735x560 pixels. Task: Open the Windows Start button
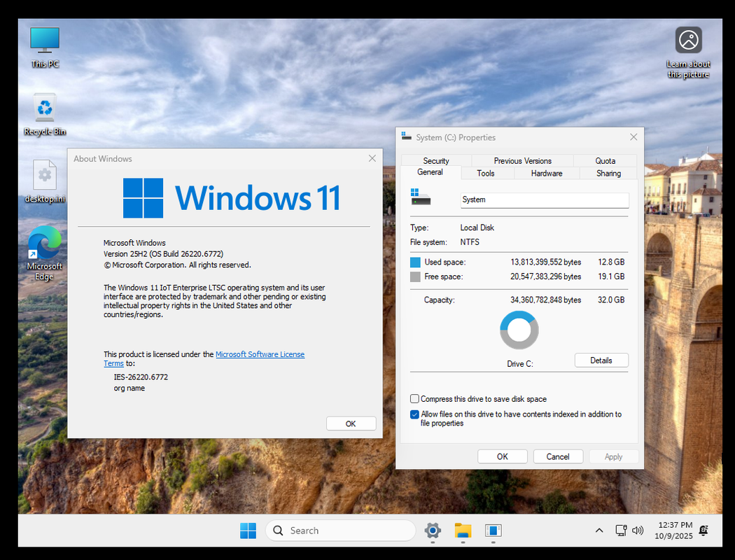tap(248, 531)
